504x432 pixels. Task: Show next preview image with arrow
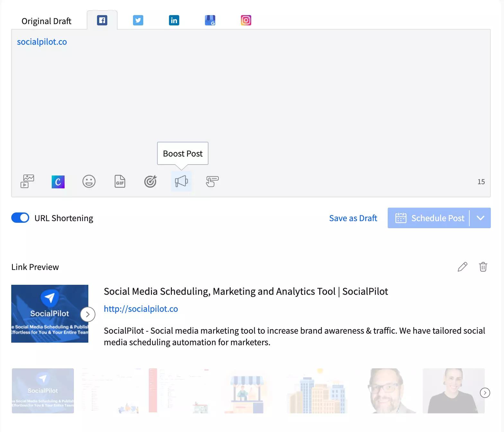pyautogui.click(x=88, y=314)
